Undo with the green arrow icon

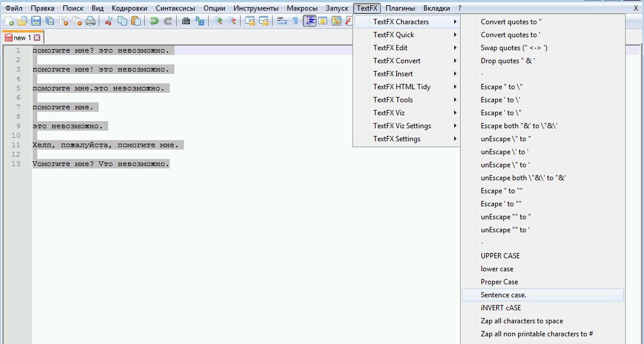(154, 21)
